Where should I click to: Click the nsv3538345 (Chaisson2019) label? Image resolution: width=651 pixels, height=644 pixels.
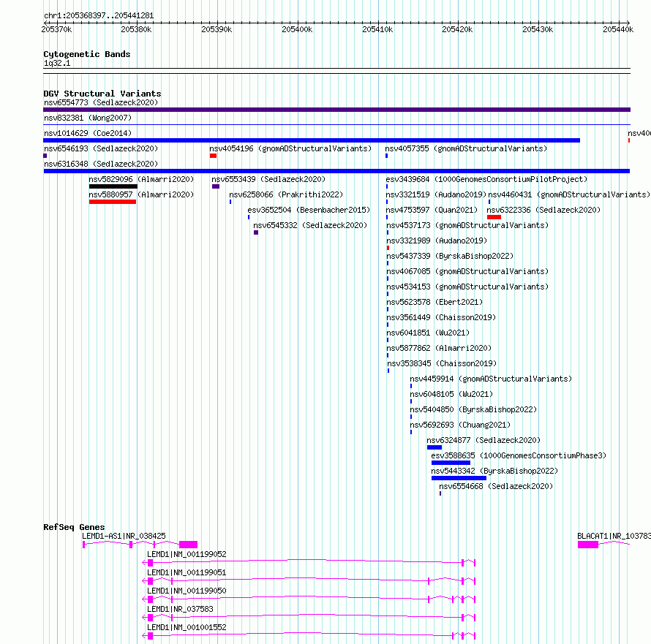[442, 363]
